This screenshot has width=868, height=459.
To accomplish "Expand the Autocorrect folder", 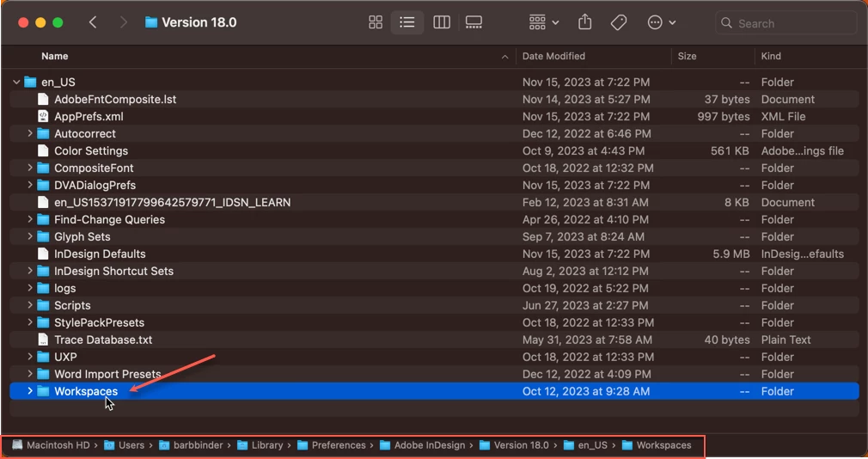I will pyautogui.click(x=30, y=133).
